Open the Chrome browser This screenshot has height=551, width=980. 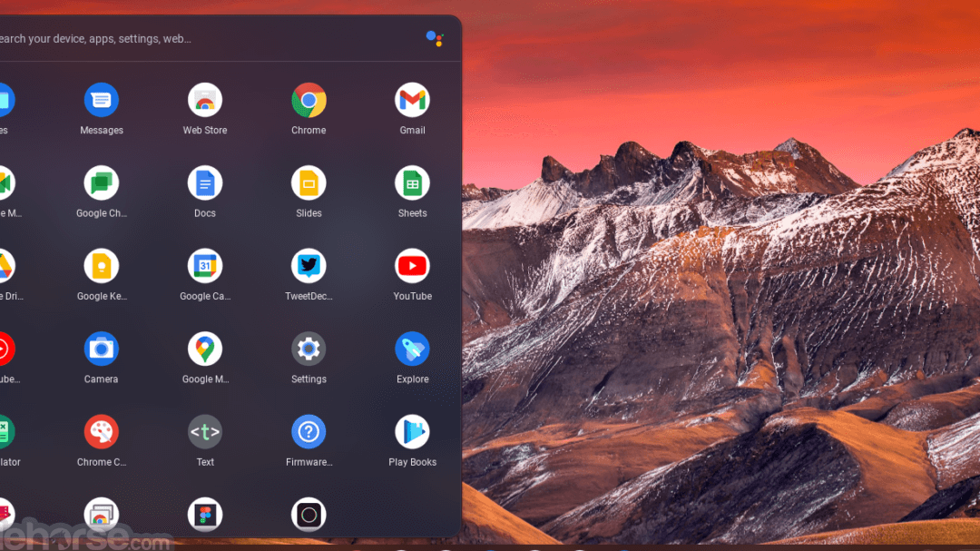point(309,101)
